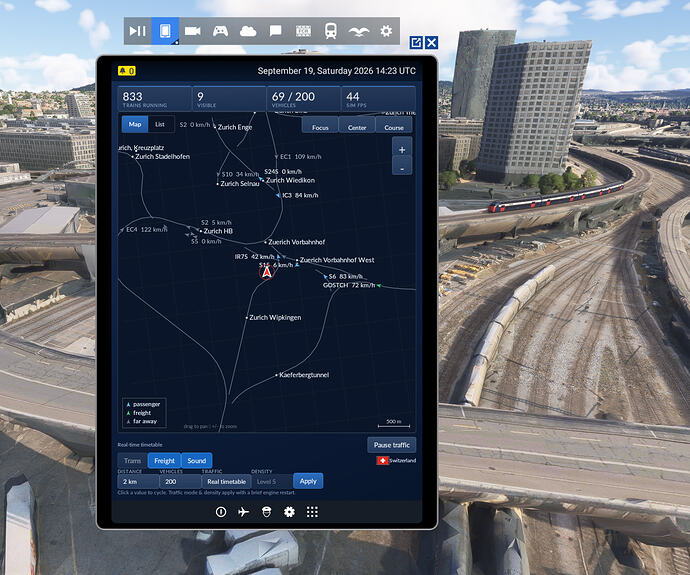Click the IC3 84 km/h train label
This screenshot has width=690, height=575.
pyautogui.click(x=300, y=195)
